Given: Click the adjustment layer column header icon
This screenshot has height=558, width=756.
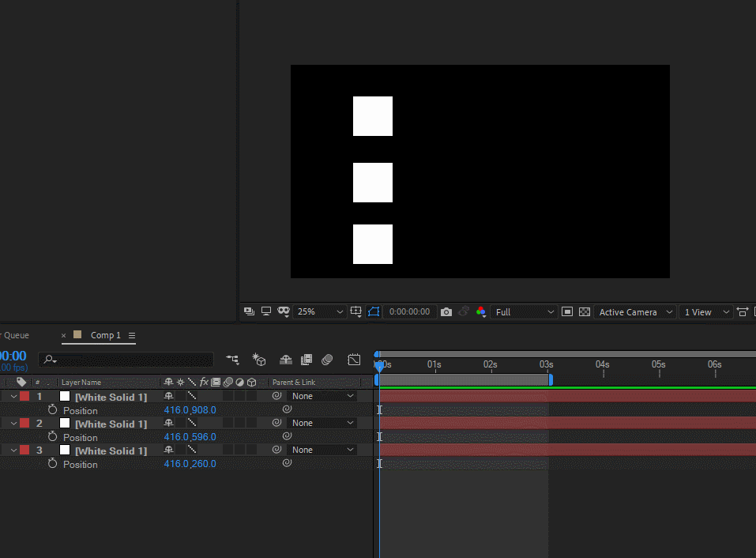Looking at the screenshot, I should 239,382.
